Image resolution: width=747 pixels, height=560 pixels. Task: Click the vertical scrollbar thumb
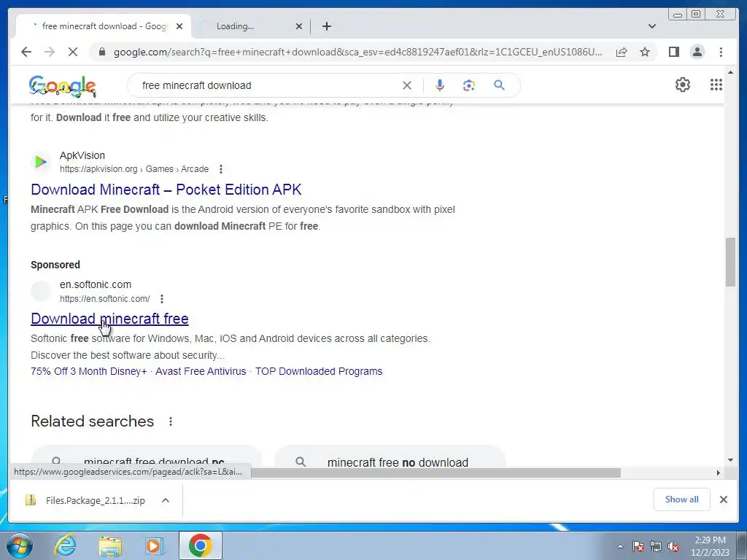(x=731, y=262)
